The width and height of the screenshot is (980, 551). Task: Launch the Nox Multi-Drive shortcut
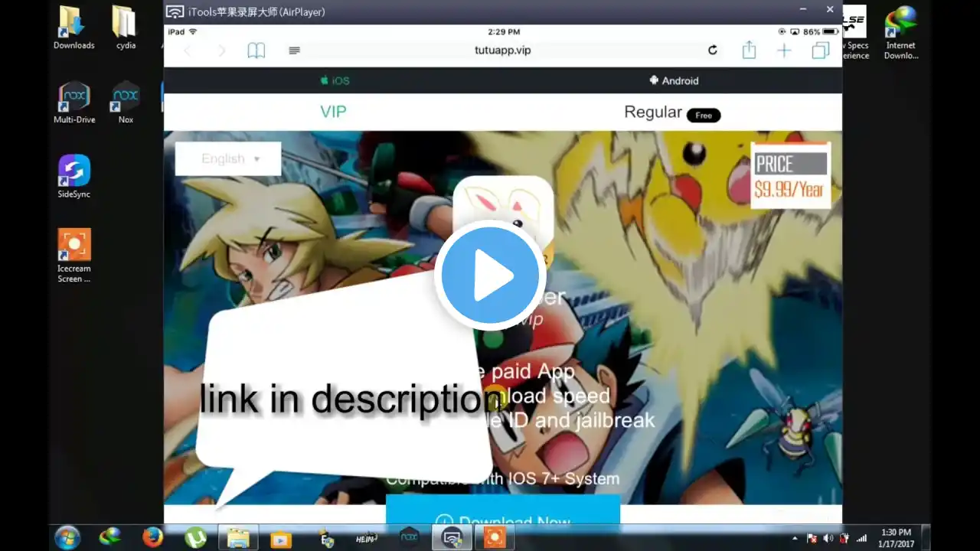(74, 103)
